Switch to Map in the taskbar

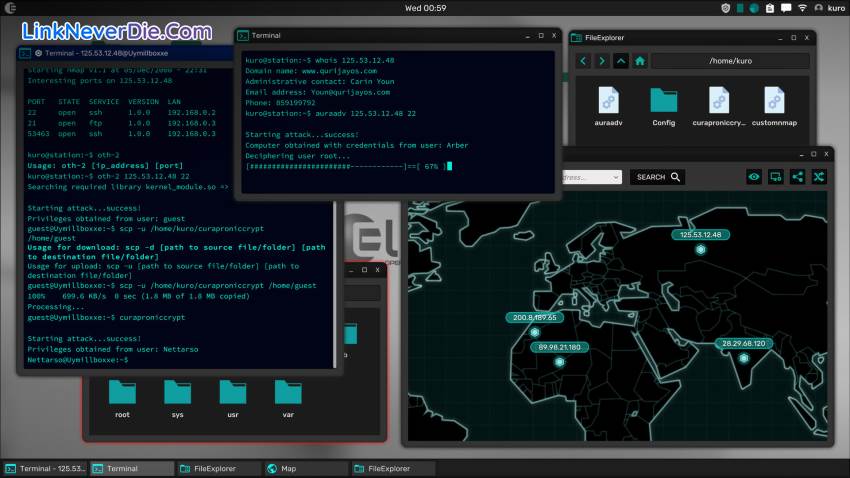pos(306,468)
